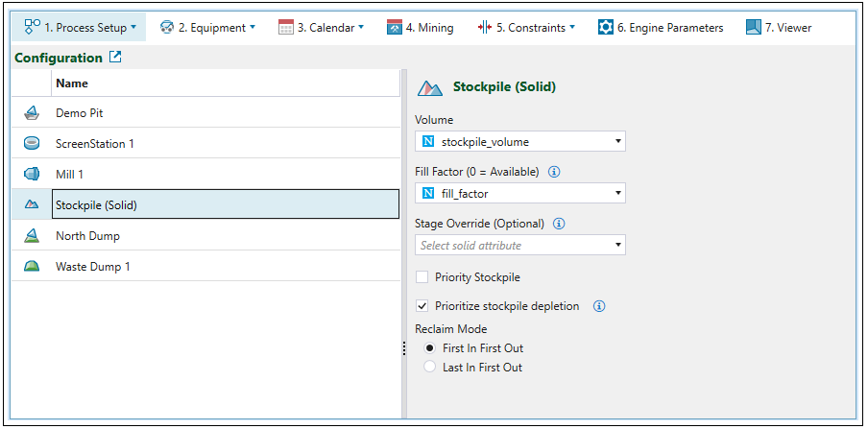Screen dimensions: 868x429
Task: Select First In First Out radio button
Action: pos(429,347)
